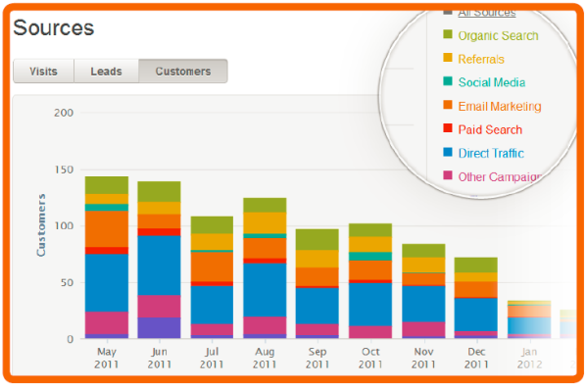
Task: Click the Sep 2011 stacked bar
Action: coord(318,284)
